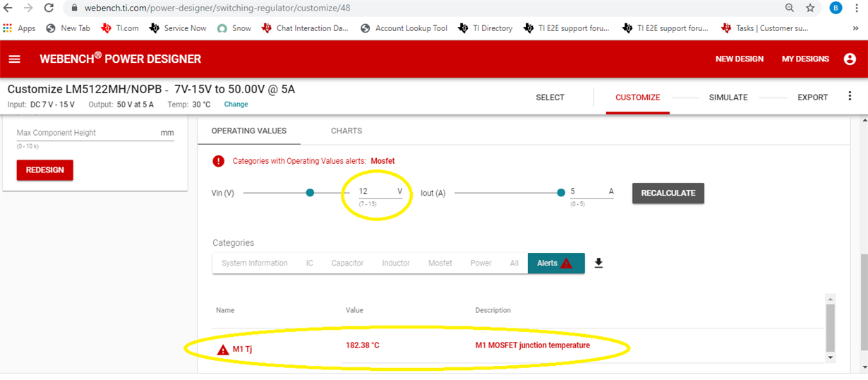Select the All category
This screenshot has height=380, width=868.
click(514, 263)
